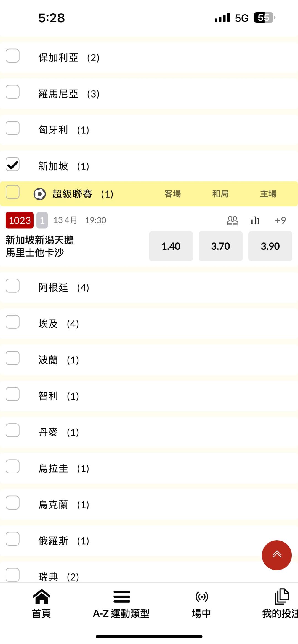This screenshot has width=298, height=644.
Task: Open the 場中 live icon
Action: click(202, 597)
